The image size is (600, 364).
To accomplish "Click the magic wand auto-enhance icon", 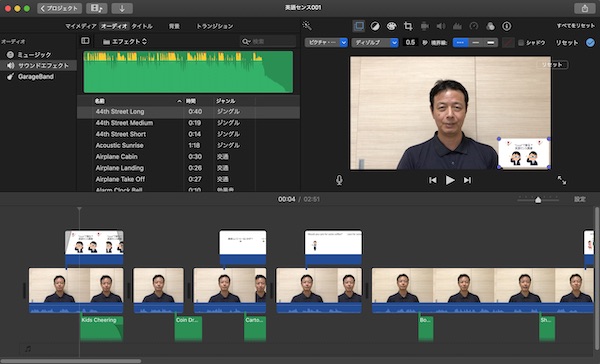I will (x=307, y=26).
